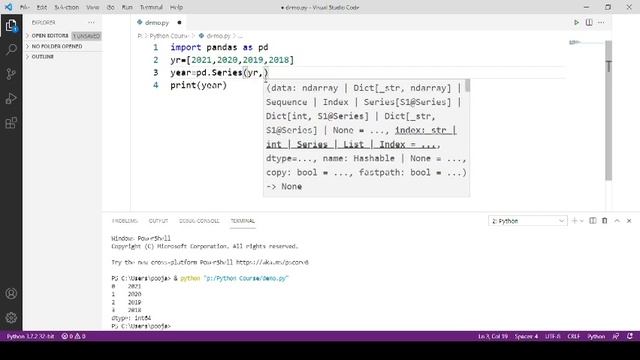The height and width of the screenshot is (360, 640).
Task: Click line 2 'yr=[2021,2020,2019,2018]'
Action: [x=232, y=60]
